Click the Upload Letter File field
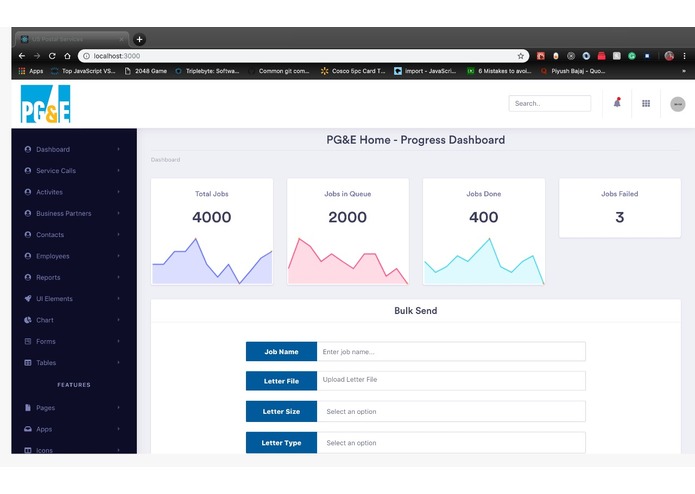The image size is (695, 494). click(x=451, y=381)
